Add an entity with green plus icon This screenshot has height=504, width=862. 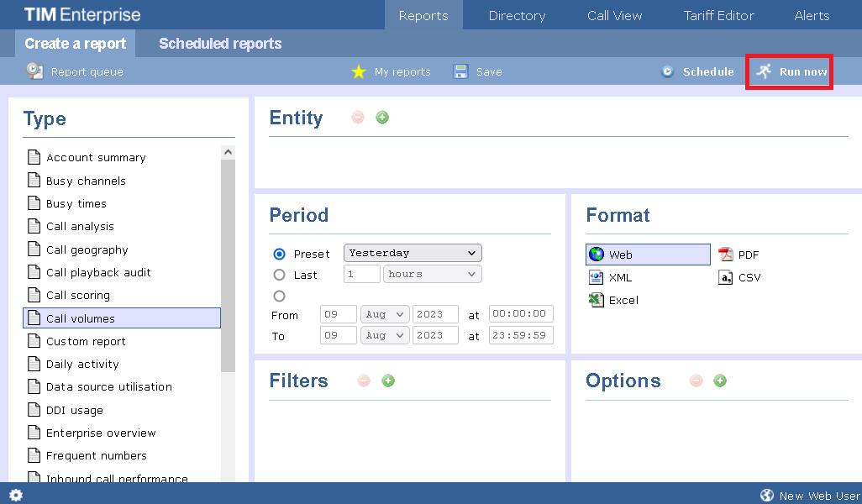click(x=382, y=118)
